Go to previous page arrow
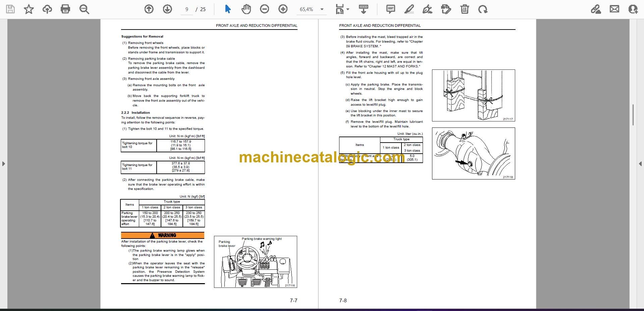This screenshot has height=311, width=644. (149, 9)
